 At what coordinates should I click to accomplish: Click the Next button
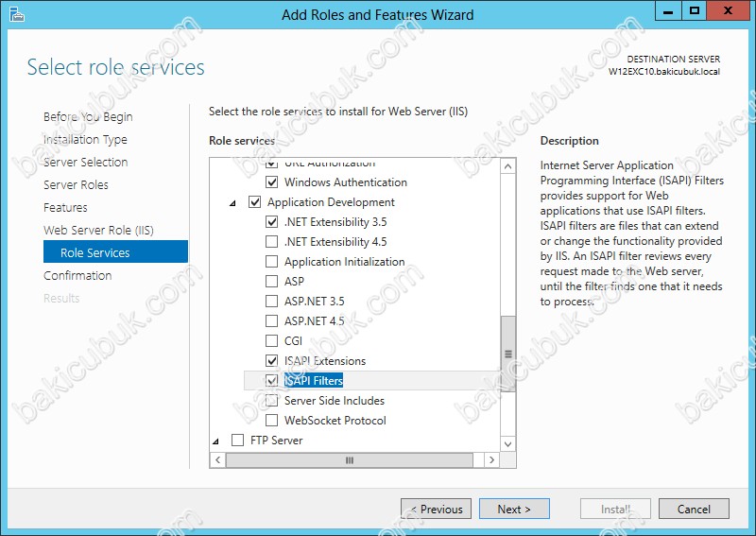(x=514, y=509)
